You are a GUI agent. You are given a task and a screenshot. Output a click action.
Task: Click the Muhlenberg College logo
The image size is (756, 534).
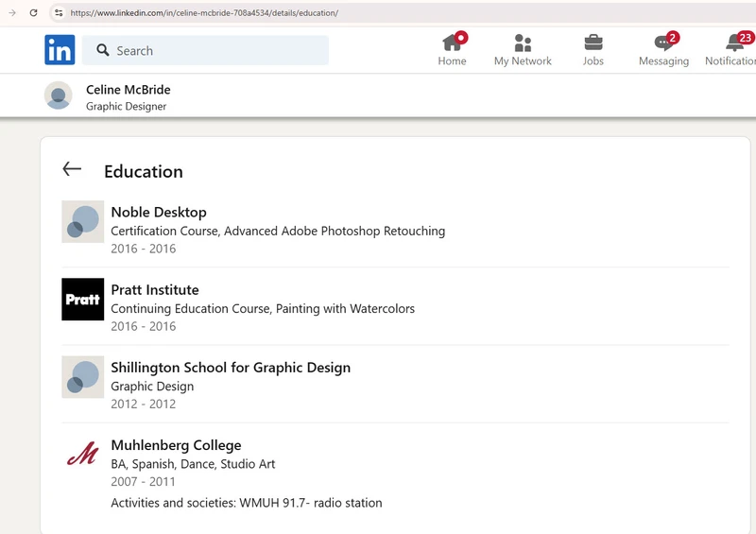click(83, 454)
